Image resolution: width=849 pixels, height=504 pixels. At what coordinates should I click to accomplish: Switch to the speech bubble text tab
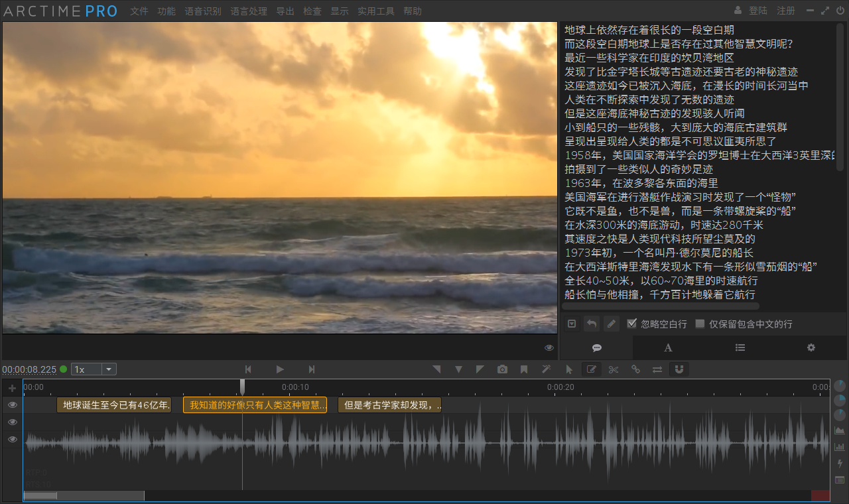point(597,347)
